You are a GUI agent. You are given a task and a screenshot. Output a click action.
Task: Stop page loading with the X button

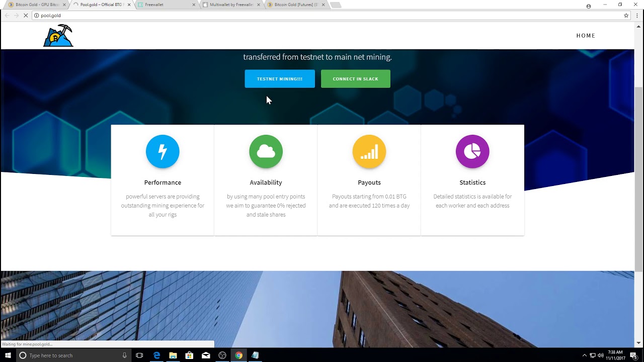tap(26, 16)
